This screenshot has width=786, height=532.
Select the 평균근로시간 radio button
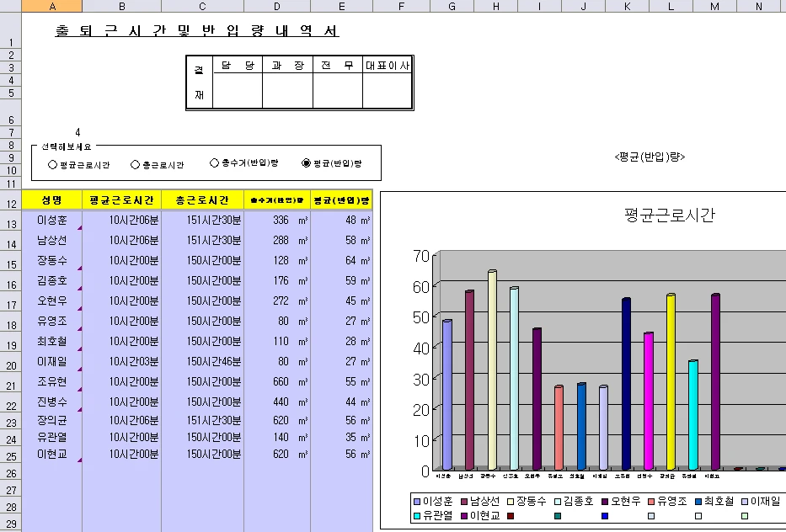click(52, 165)
